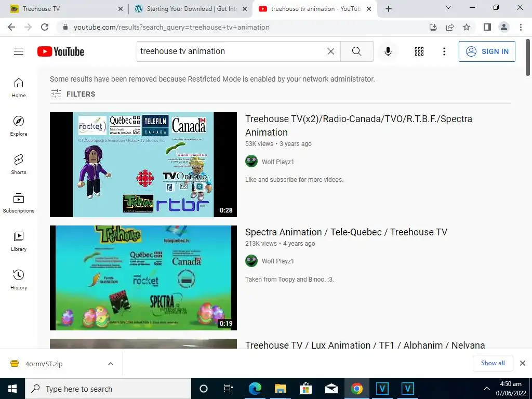Open the taskbar clock and date
This screenshot has width=532, height=399.
pyautogui.click(x=511, y=389)
